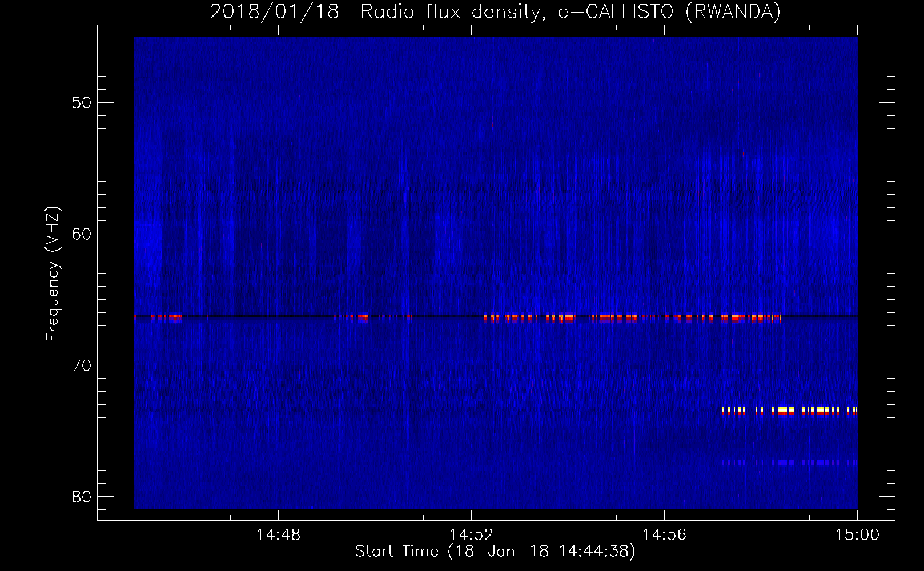
Task: Click the 50 MHz frequency tick label
Action: 82,103
